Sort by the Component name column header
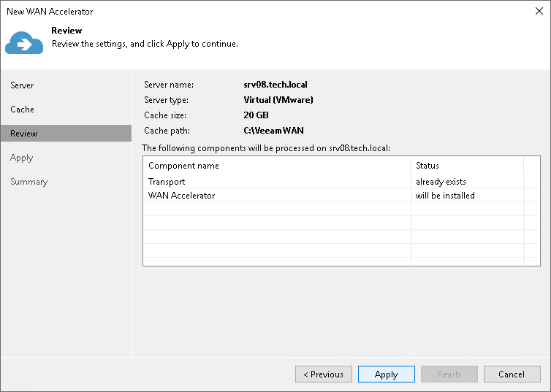This screenshot has height=392, width=551. (277, 166)
